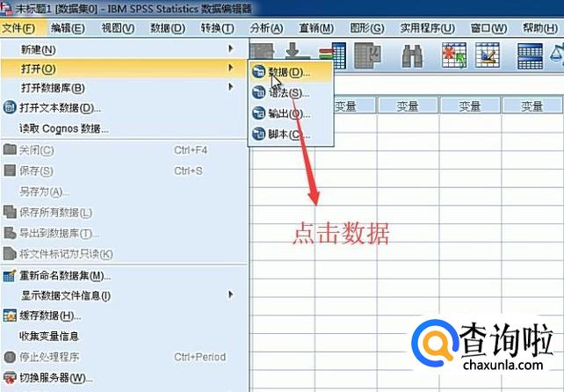Image resolution: width=564 pixels, height=392 pixels.
Task: Open the 编辑(E) menu
Action: [x=68, y=28]
